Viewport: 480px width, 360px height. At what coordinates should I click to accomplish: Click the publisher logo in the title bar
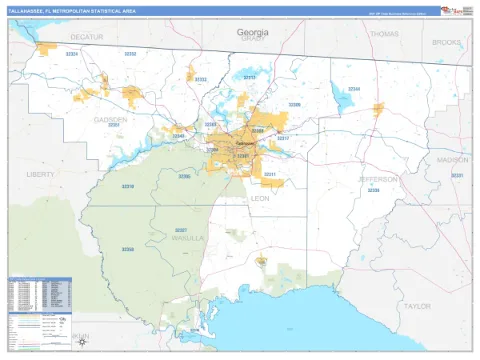(x=456, y=11)
